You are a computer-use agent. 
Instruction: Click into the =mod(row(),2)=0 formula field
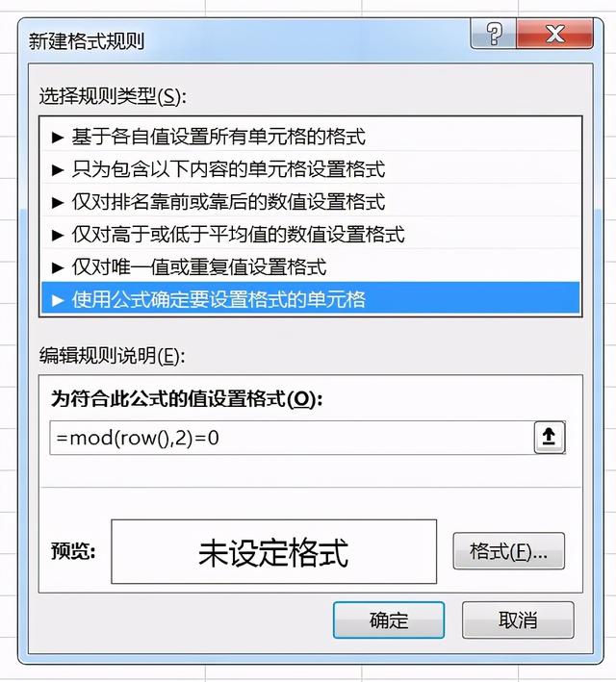[x=292, y=438]
